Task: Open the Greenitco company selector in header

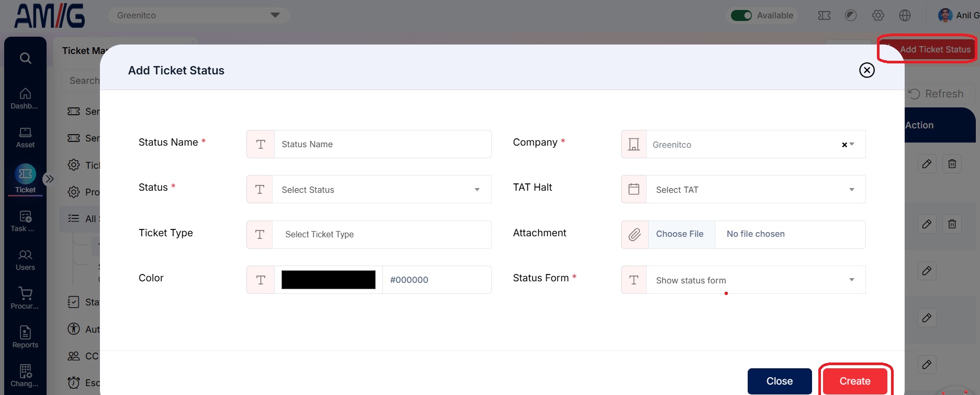Action: point(199,15)
